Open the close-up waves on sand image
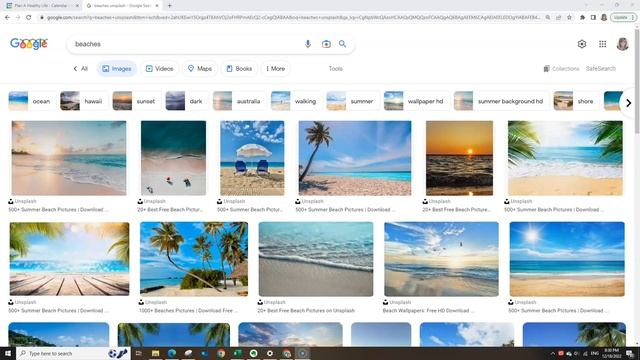Screen dimensions: 640x360 pos(316,259)
